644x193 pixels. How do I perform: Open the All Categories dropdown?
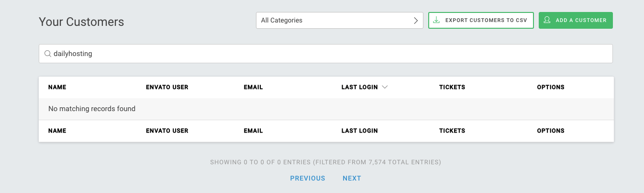(x=340, y=21)
